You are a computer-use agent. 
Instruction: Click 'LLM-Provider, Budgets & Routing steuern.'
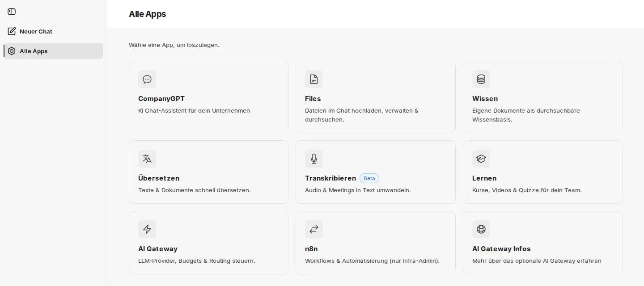(197, 261)
